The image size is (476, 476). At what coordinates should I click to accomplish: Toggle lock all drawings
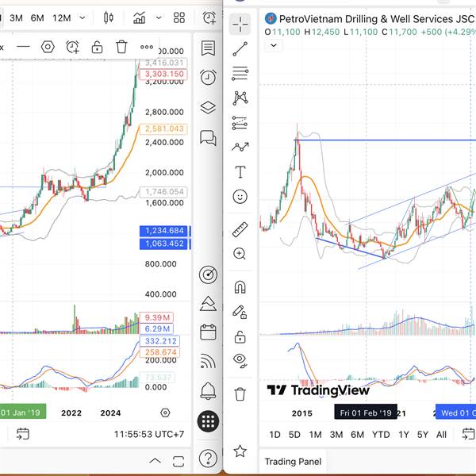240,336
